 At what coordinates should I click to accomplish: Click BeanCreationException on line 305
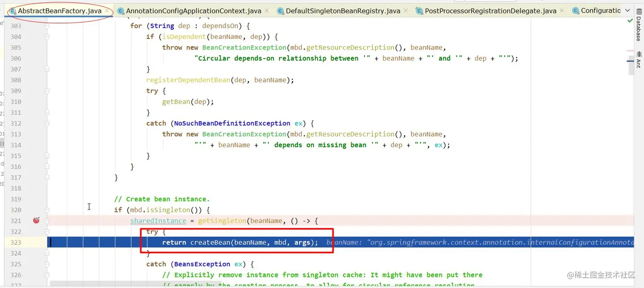244,47
